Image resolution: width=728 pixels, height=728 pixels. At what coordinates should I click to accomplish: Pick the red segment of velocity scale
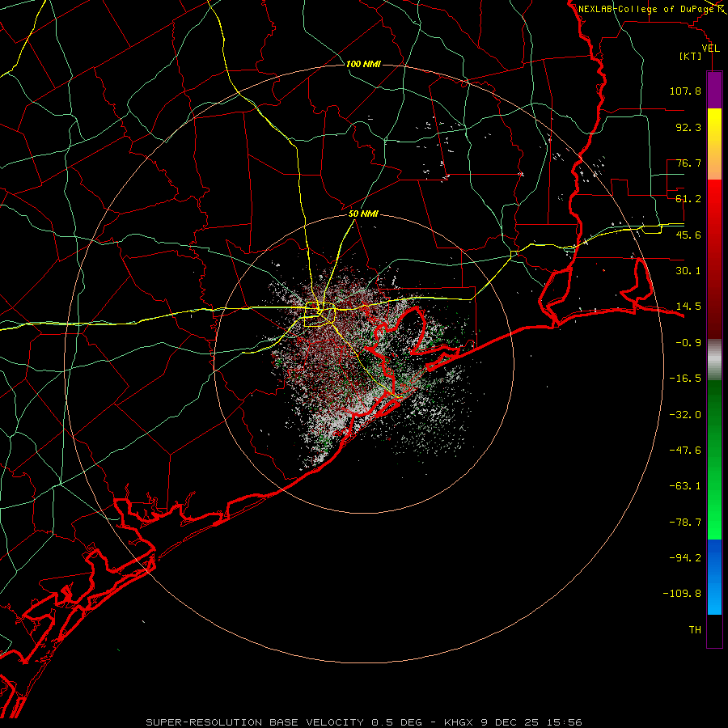coord(714,259)
